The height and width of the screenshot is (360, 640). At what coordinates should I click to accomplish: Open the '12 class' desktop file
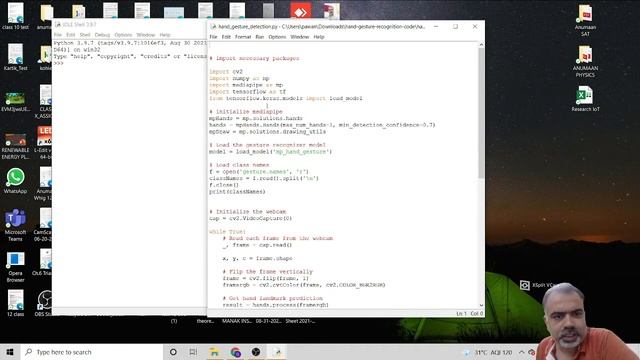[16, 303]
